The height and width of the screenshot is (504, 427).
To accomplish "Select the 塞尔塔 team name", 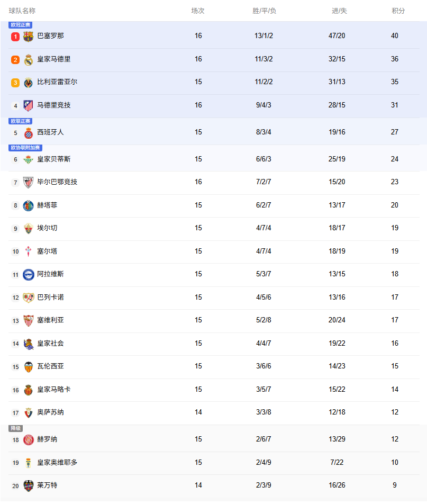I will [x=47, y=251].
